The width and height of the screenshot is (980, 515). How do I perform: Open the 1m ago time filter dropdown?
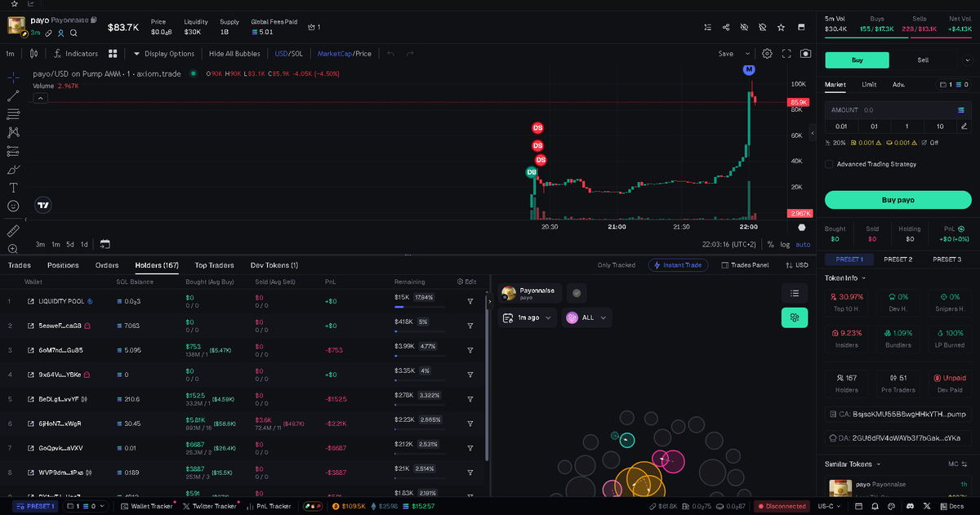tap(528, 317)
